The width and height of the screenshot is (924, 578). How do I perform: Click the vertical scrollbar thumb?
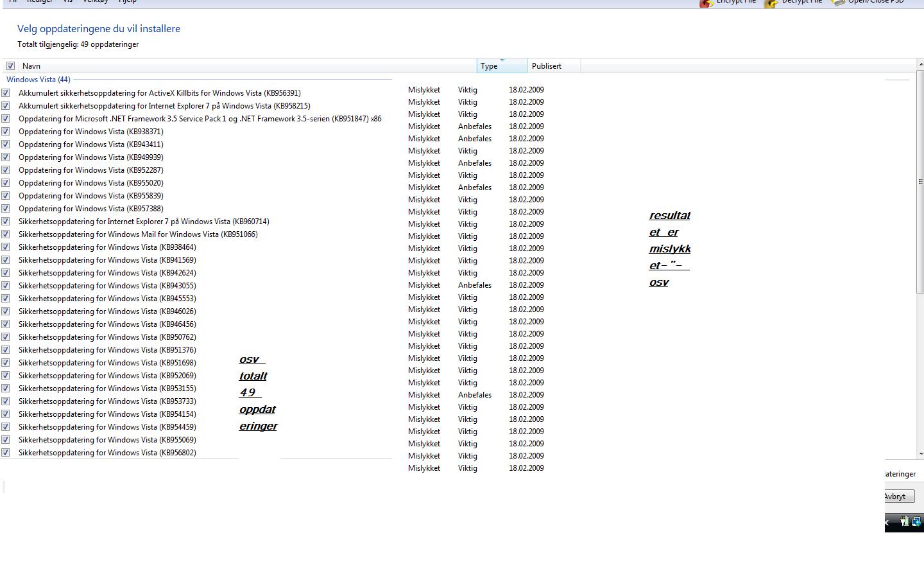(x=920, y=182)
